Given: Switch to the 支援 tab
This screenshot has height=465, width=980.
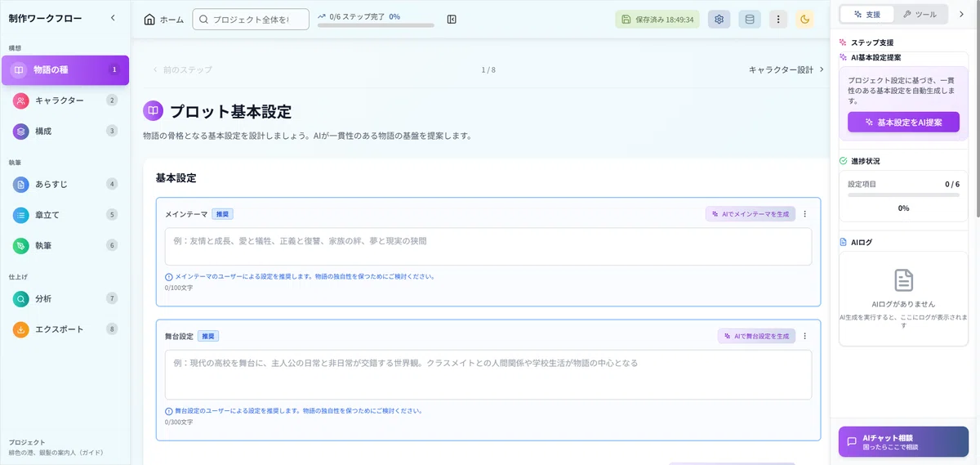Looking at the screenshot, I should click(x=866, y=14).
